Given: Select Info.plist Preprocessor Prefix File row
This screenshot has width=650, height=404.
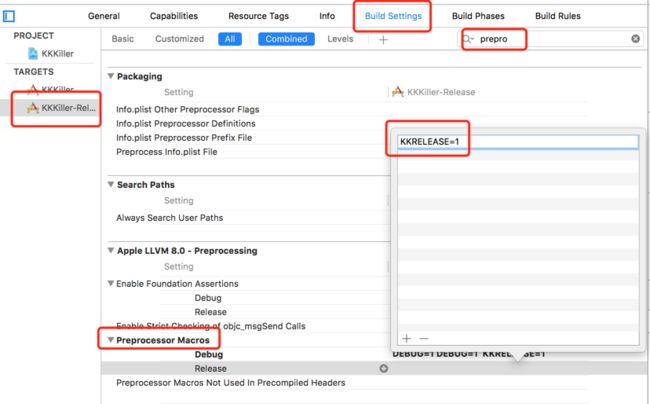Looking at the screenshot, I should [x=184, y=138].
